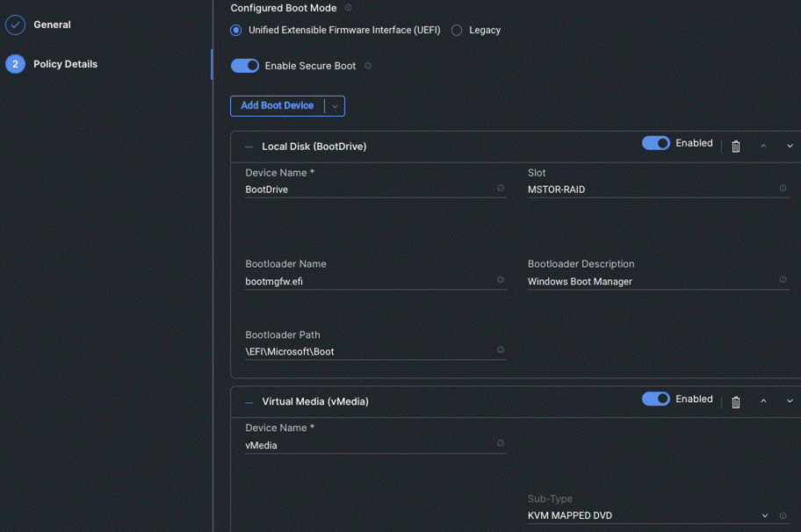The image size is (801, 532).
Task: Click the vMedia Device Name input field
Action: [x=369, y=444]
